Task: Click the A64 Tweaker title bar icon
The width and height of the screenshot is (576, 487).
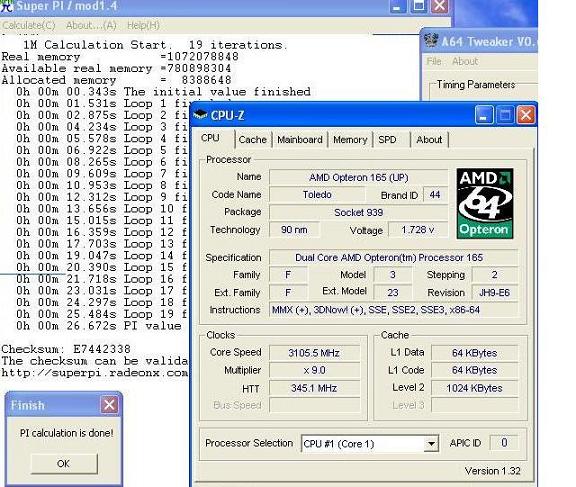Action: click(x=431, y=40)
